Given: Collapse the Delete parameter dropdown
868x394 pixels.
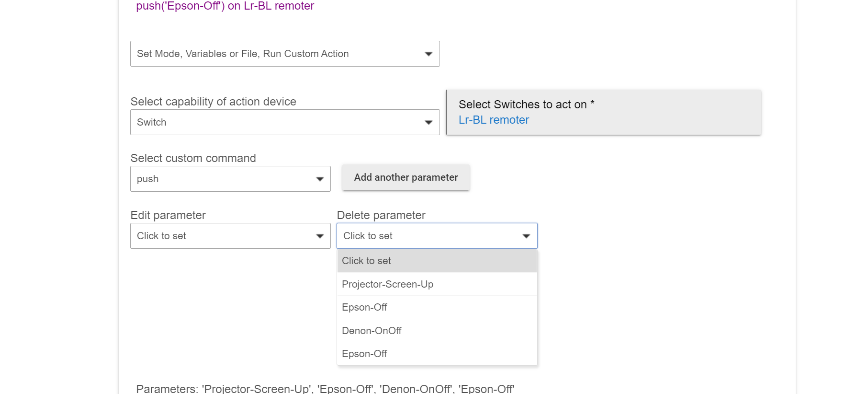Looking at the screenshot, I should (437, 236).
